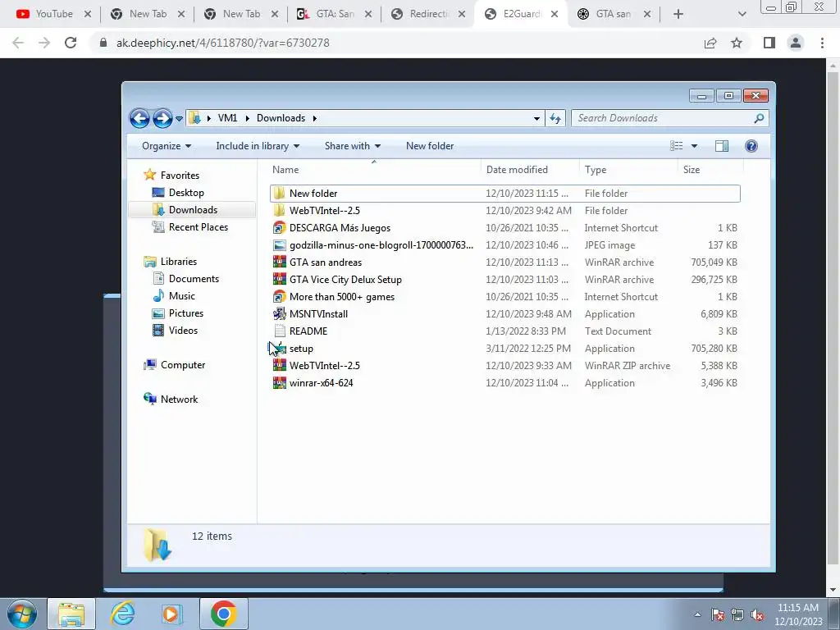Screen dimensions: 840x630
Task: Open Chrome tab search dropdown
Action: [x=742, y=14]
